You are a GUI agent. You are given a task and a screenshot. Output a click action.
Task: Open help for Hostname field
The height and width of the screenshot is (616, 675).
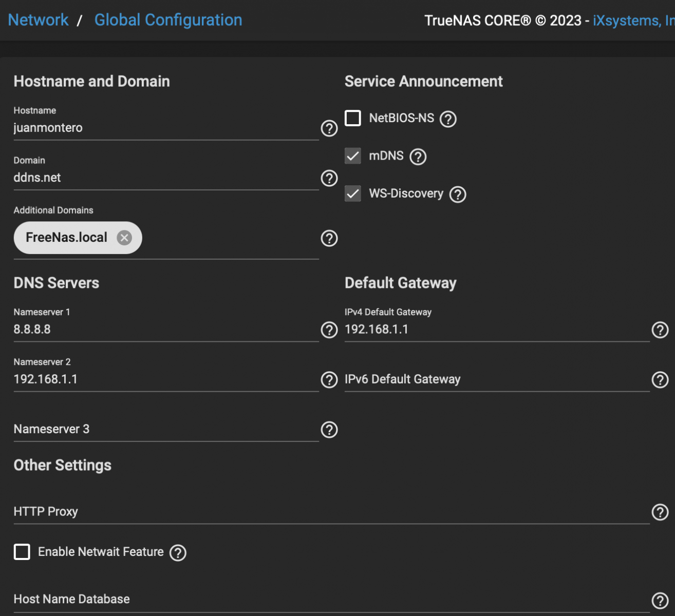[329, 128]
